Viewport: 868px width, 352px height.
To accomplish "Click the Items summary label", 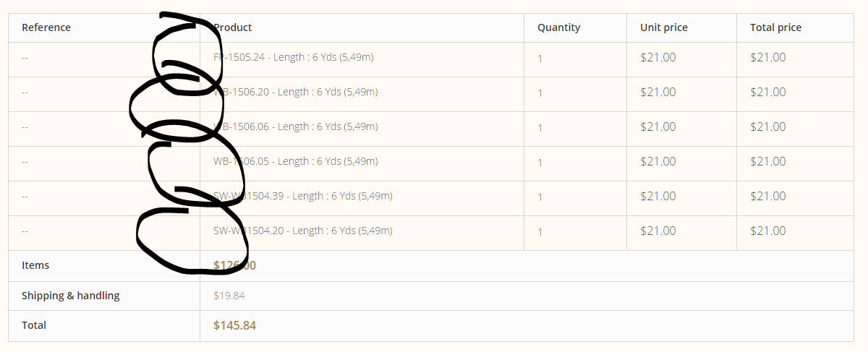I will click(x=35, y=265).
